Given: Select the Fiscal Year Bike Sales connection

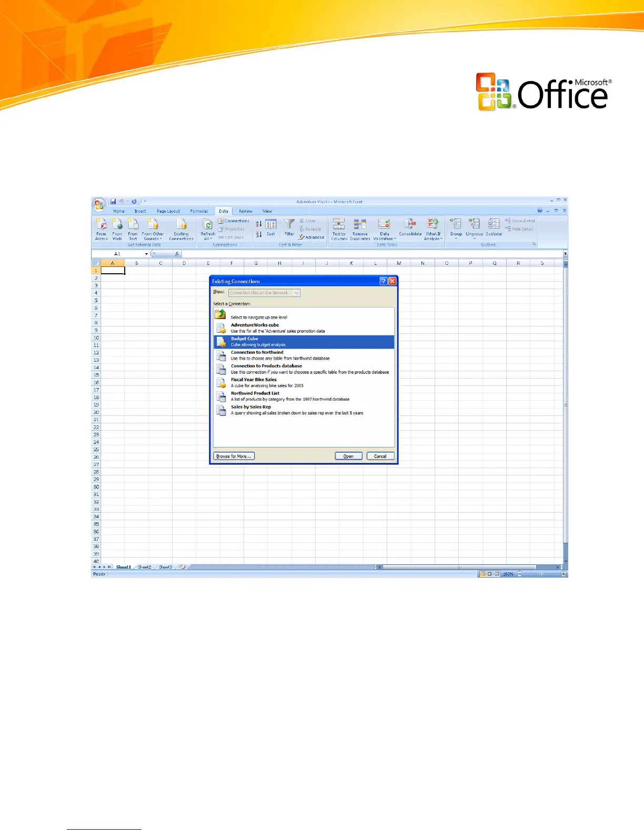Looking at the screenshot, I should click(x=304, y=383).
